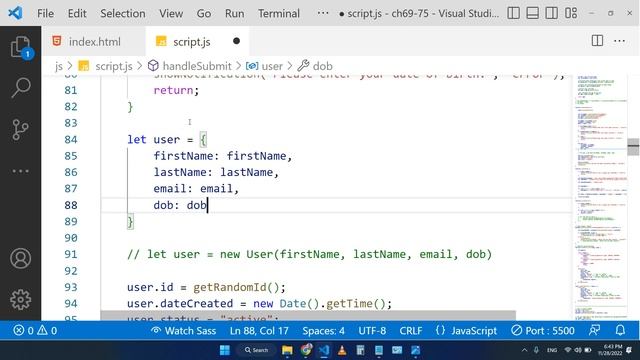
Task: Open the Go menu
Action: pos(204,13)
